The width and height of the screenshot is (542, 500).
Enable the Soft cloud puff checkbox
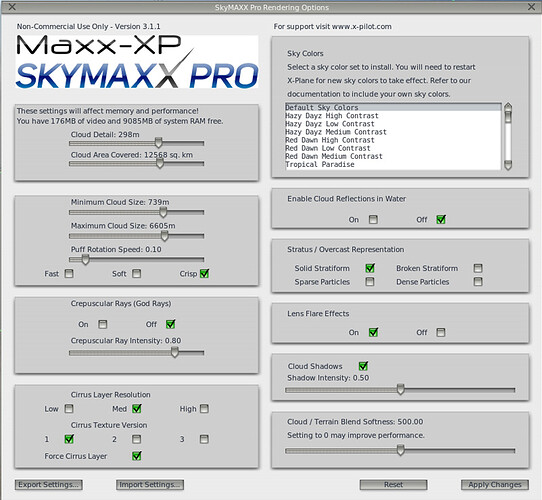(x=137, y=274)
